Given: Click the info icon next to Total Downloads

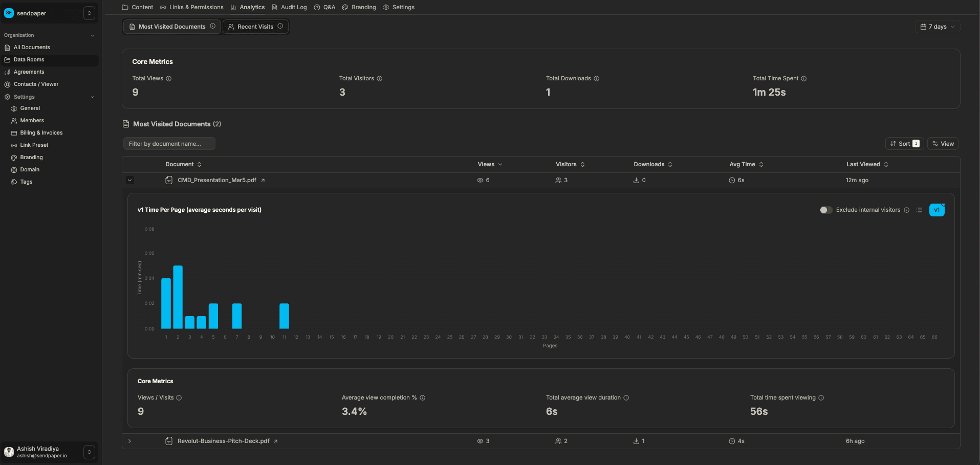Looking at the screenshot, I should (596, 78).
